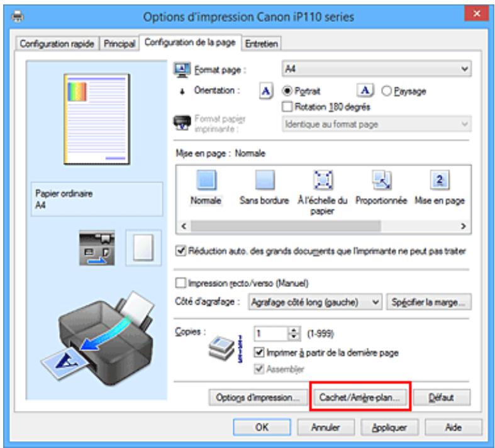
Task: Click the Mise en page : Normale label
Action: point(220,154)
